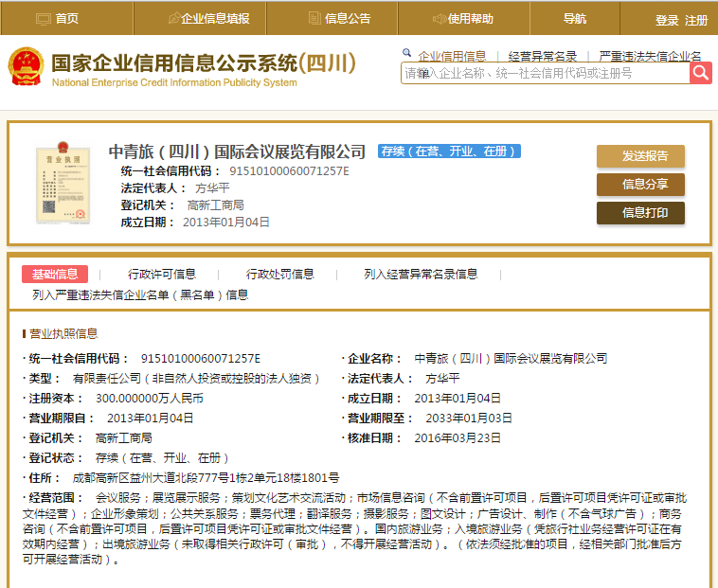Select the 严重违法失信企业名 search category
The image size is (718, 588).
pyautogui.click(x=650, y=56)
